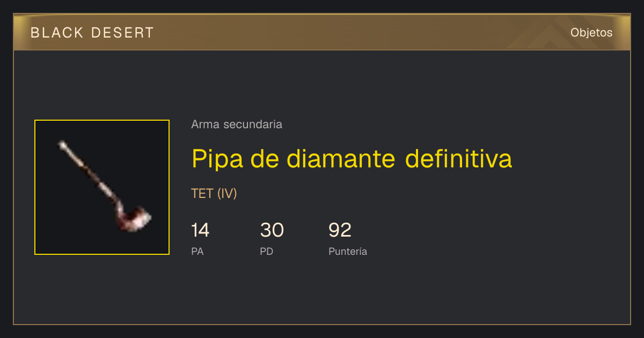Image resolution: width=644 pixels, height=338 pixels.
Task: Click the PA value 14
Action: 200,230
